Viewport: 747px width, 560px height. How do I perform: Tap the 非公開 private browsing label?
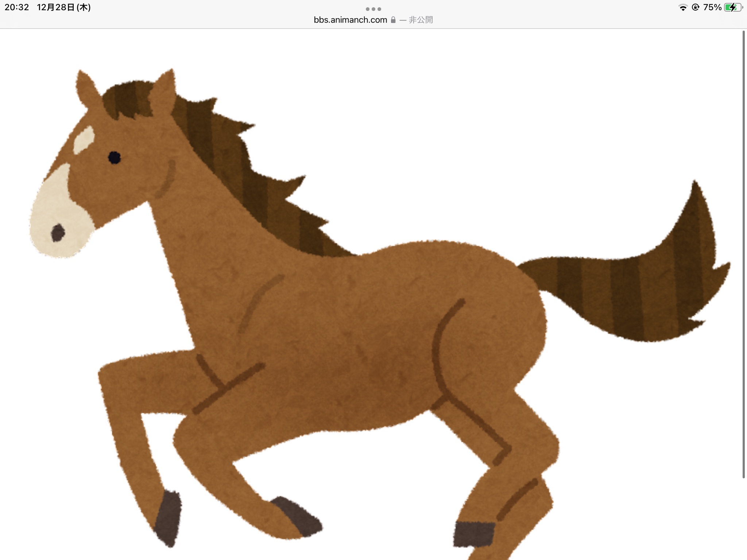point(421,20)
